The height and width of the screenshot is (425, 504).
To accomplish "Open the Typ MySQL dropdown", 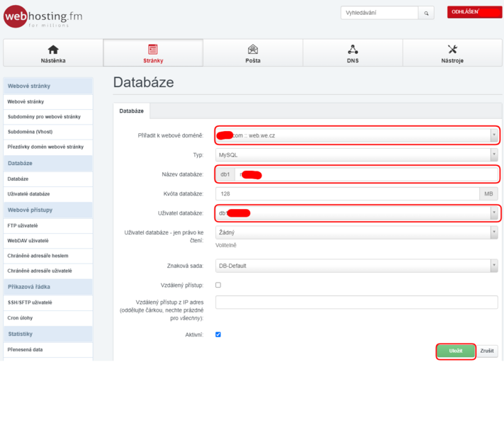I will [357, 155].
